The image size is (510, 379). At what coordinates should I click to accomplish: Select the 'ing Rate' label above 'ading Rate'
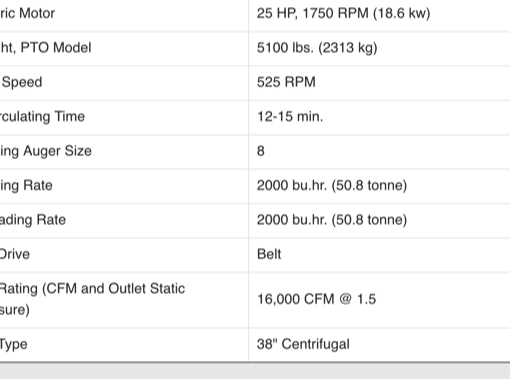pos(26,186)
